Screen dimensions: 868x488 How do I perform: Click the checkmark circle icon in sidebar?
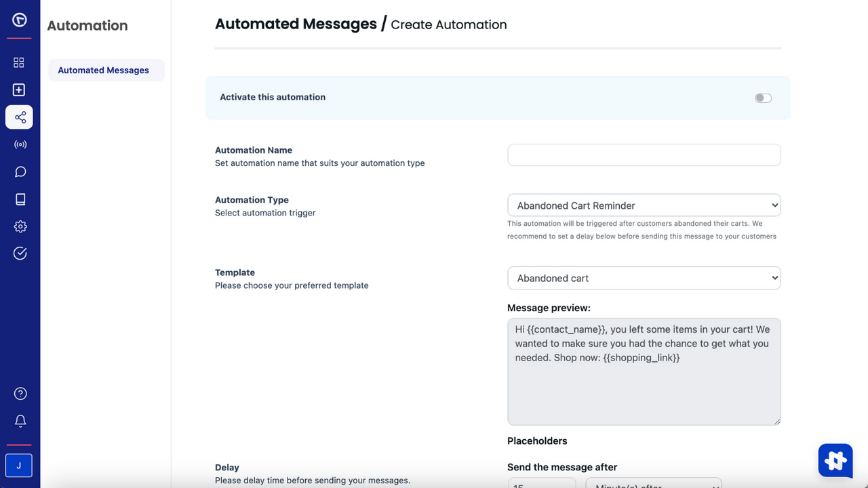pyautogui.click(x=19, y=253)
